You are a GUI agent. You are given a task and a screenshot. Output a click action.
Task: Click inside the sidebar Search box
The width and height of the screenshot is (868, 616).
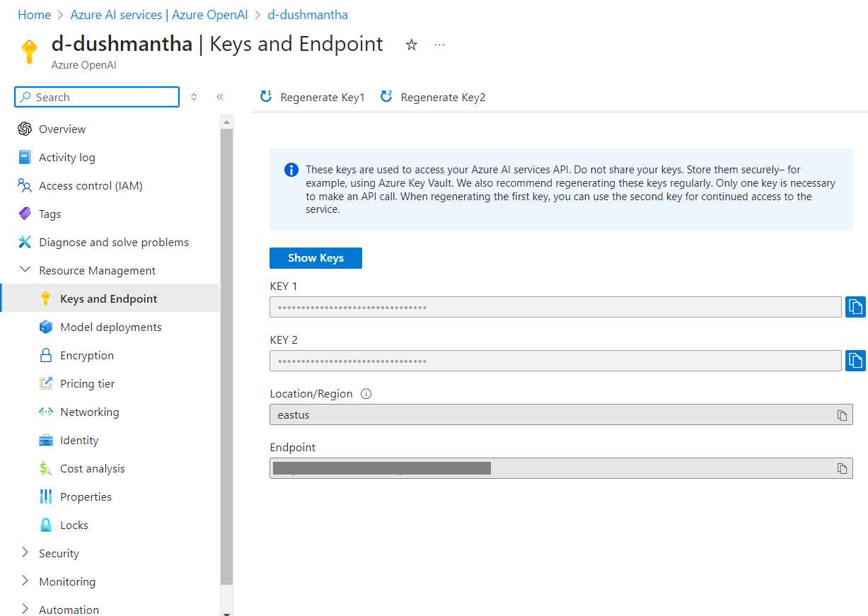point(96,96)
